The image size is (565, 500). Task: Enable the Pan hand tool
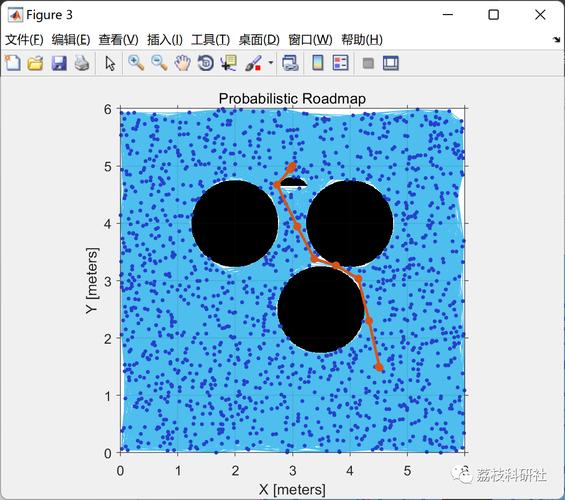[182, 63]
